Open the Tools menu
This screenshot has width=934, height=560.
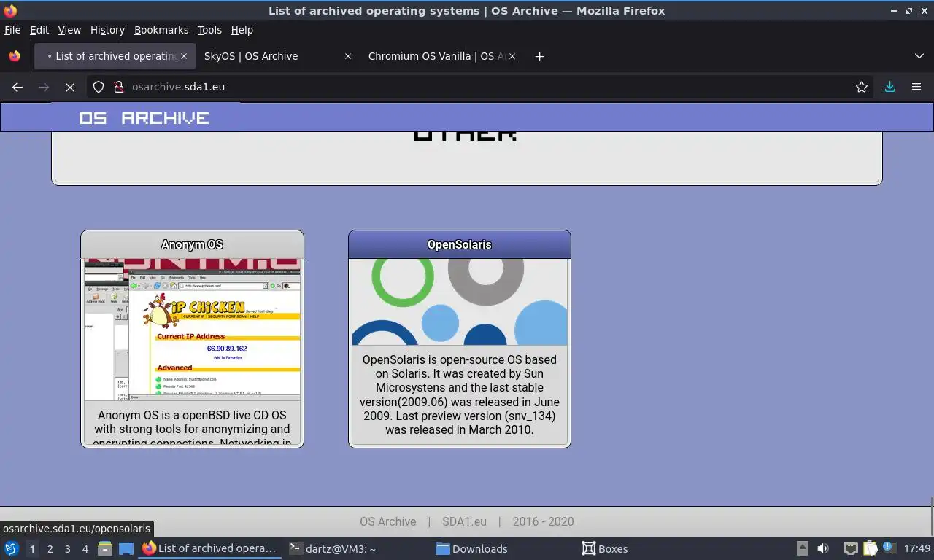tap(209, 30)
